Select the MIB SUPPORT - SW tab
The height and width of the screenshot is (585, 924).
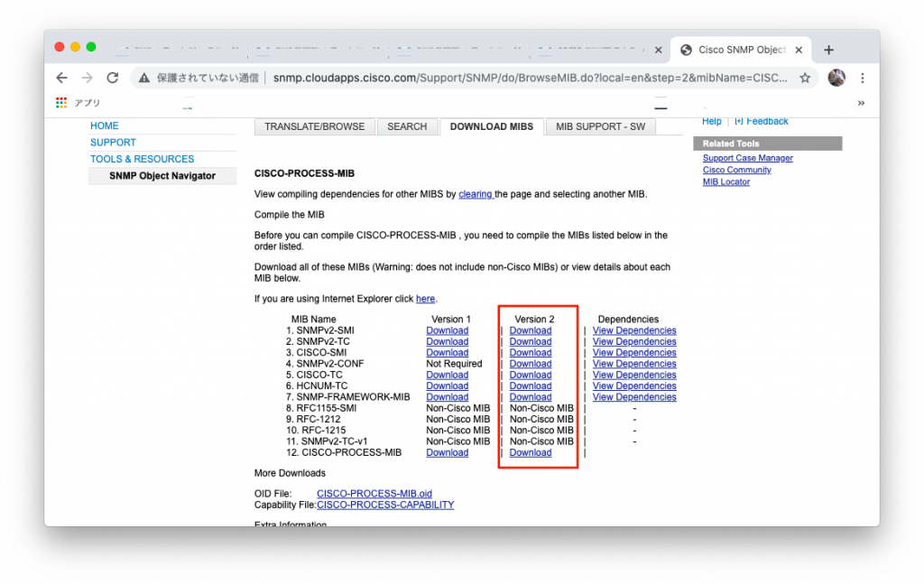[x=600, y=126]
